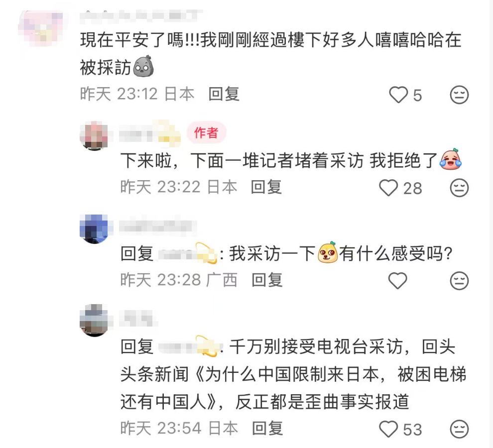Like the 23:28 comment from 广西
The image size is (493, 448).
click(x=398, y=281)
